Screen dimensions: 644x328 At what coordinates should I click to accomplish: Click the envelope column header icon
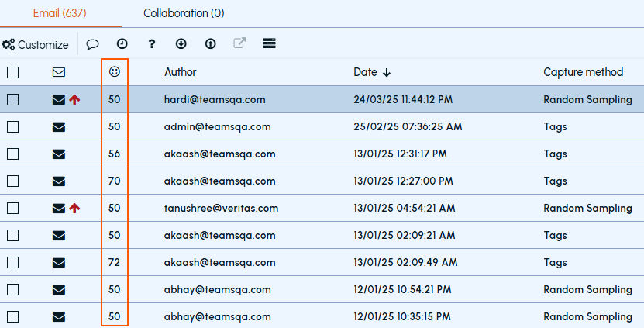(x=59, y=72)
